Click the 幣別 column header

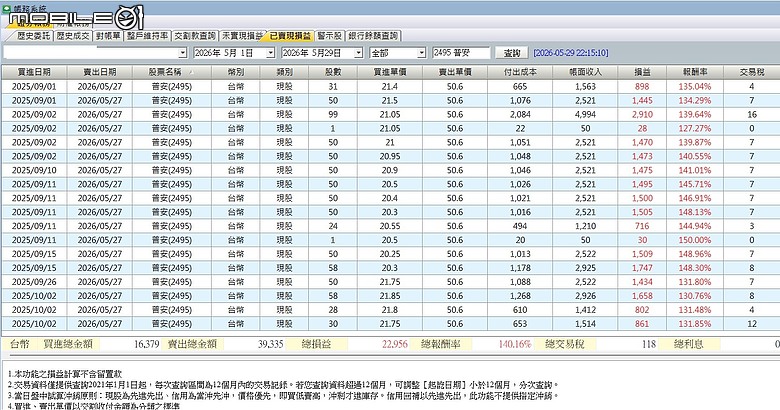pyautogui.click(x=236, y=72)
